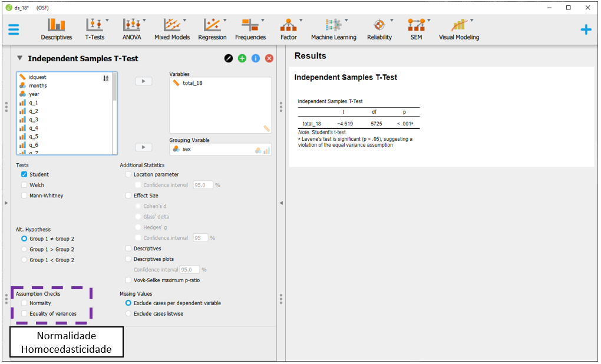
Task: Click the blue info help icon
Action: [256, 58]
